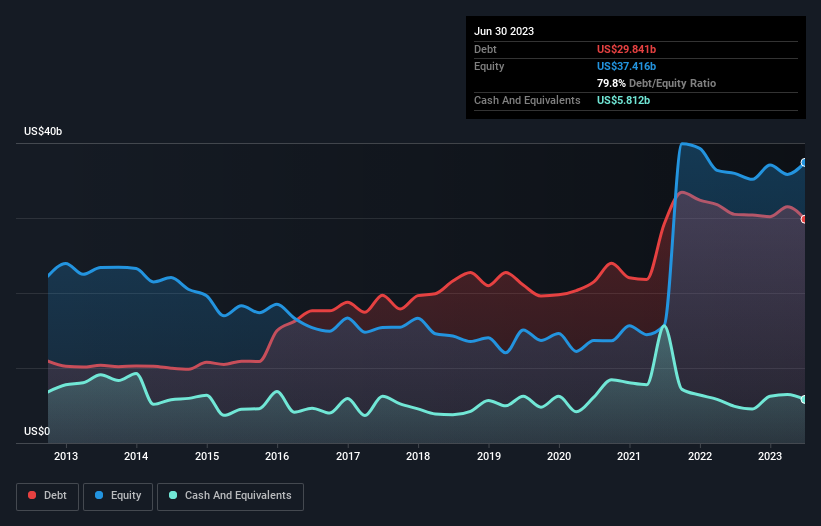Image resolution: width=821 pixels, height=526 pixels.
Task: Click the 79.8% Debt/Equity Ratio text
Action: tap(656, 83)
